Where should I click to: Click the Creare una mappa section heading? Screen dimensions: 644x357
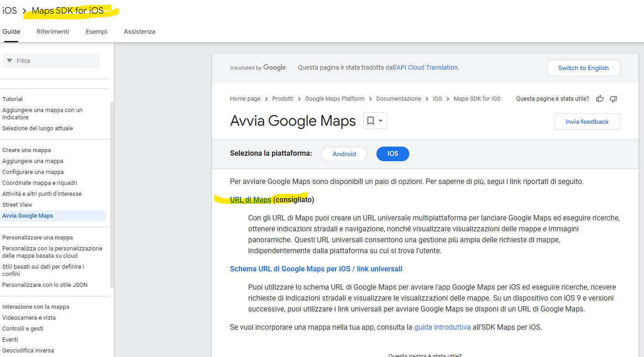26,150
